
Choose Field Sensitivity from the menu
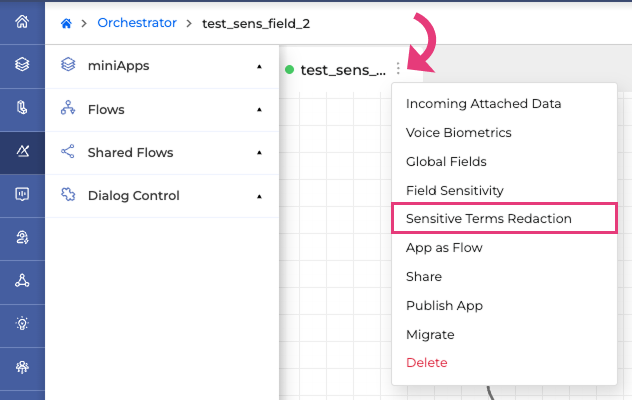(454, 190)
